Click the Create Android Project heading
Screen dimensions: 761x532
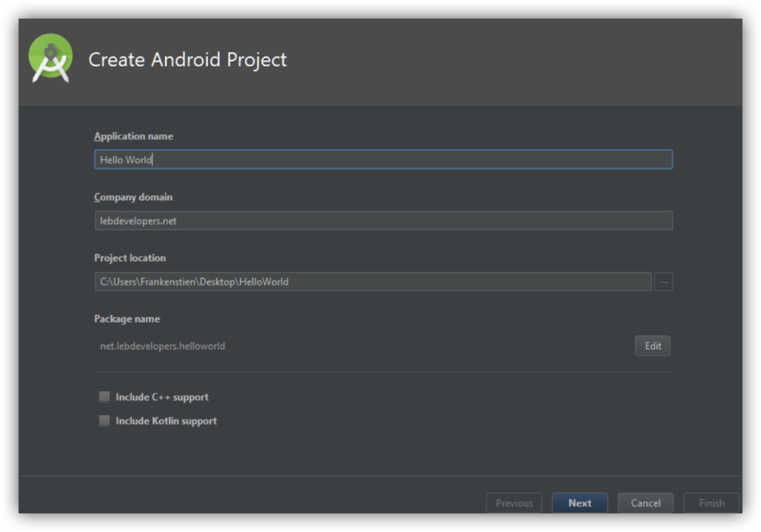[x=187, y=60]
